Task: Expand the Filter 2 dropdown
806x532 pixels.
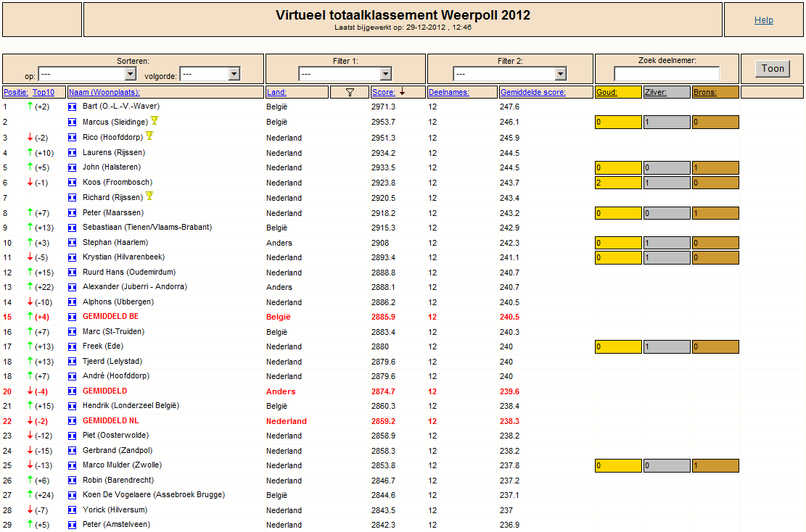Action: tap(509, 74)
